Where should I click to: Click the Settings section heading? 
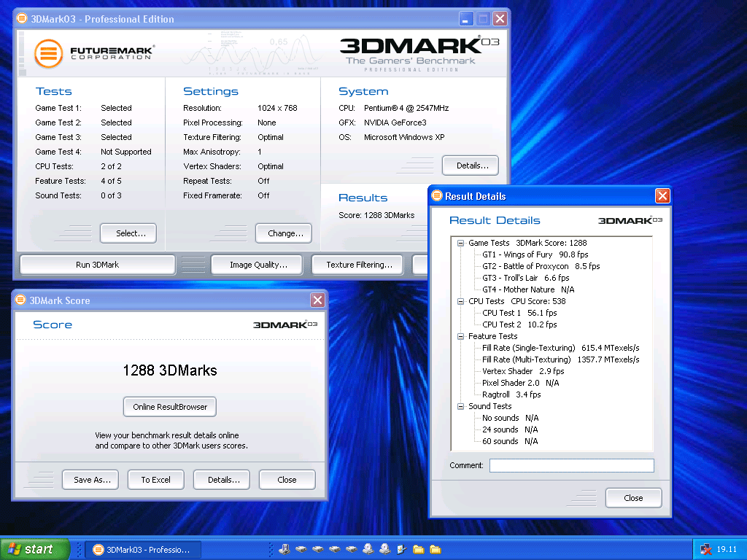[x=211, y=91]
